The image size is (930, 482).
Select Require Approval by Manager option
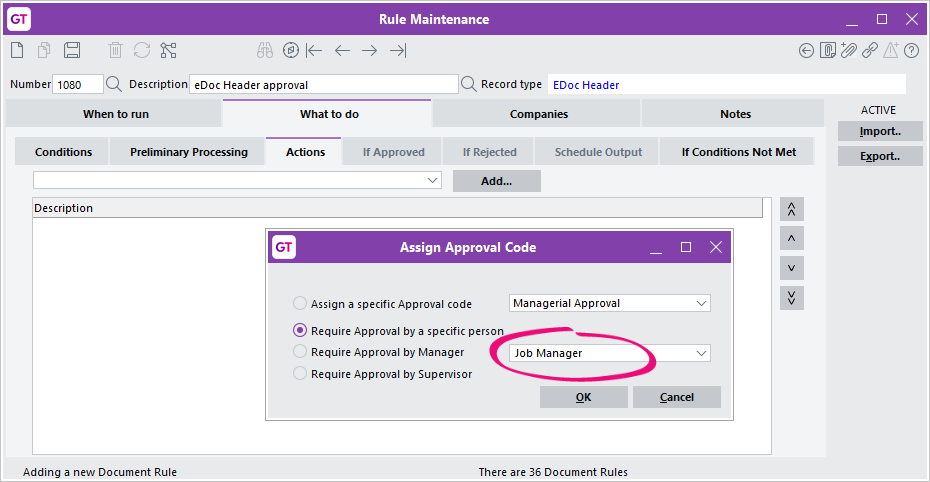pos(300,352)
